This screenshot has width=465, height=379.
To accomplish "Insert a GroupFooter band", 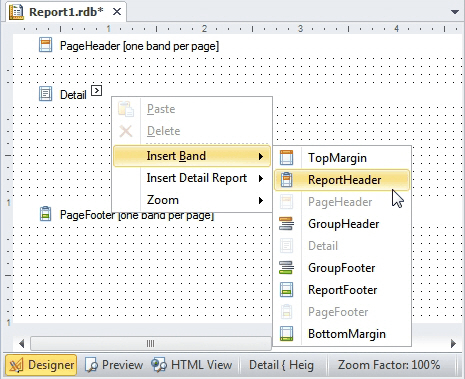I will pos(342,268).
